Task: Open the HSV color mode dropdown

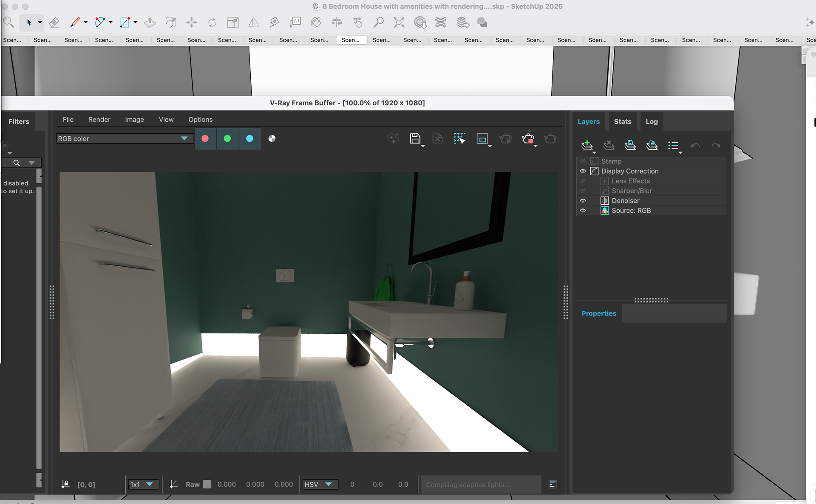Action: point(320,484)
